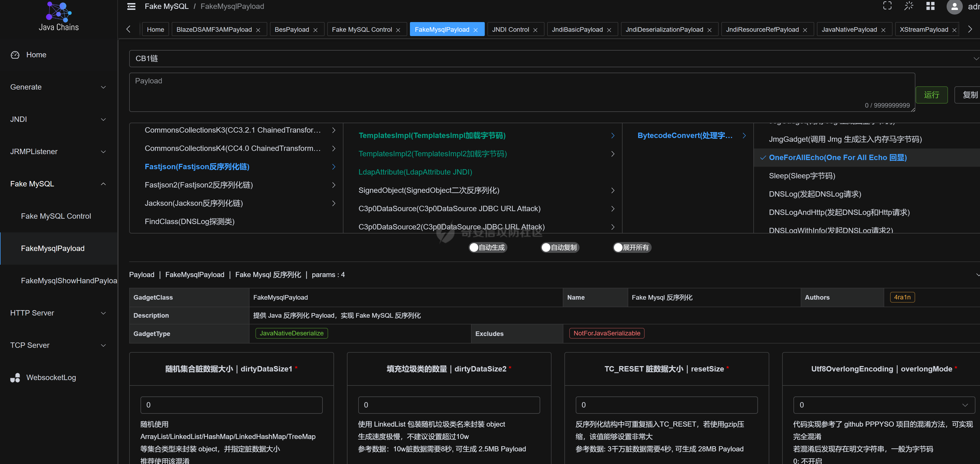This screenshot has width=980, height=464.
Task: Open Fake MySQL Control in sidebar
Action: (56, 216)
